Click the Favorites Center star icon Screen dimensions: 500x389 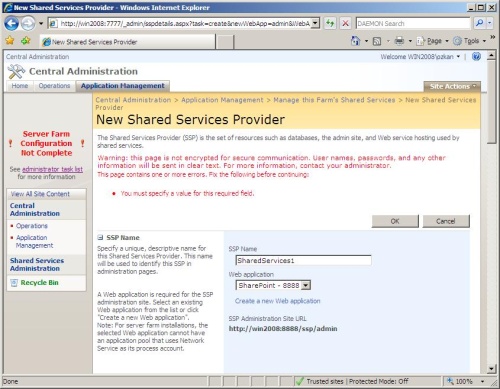10,41
